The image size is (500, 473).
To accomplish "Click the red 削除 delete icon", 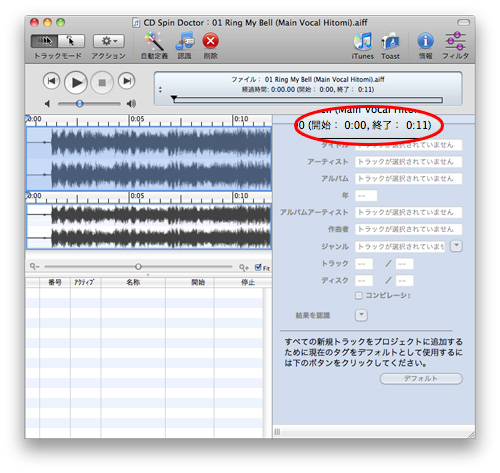I will pos(211,41).
